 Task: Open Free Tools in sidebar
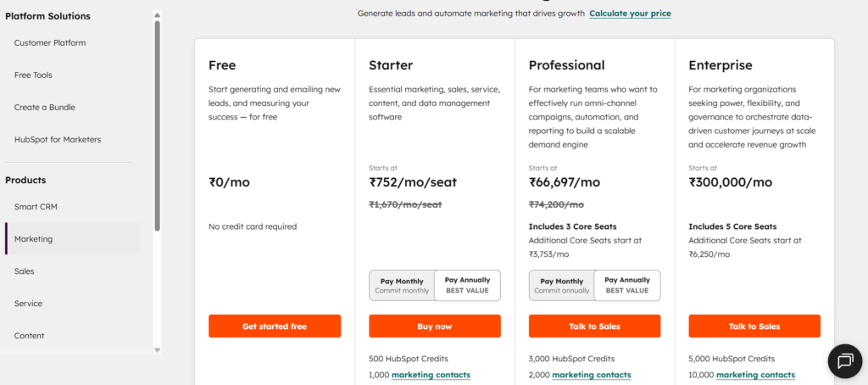tap(33, 75)
